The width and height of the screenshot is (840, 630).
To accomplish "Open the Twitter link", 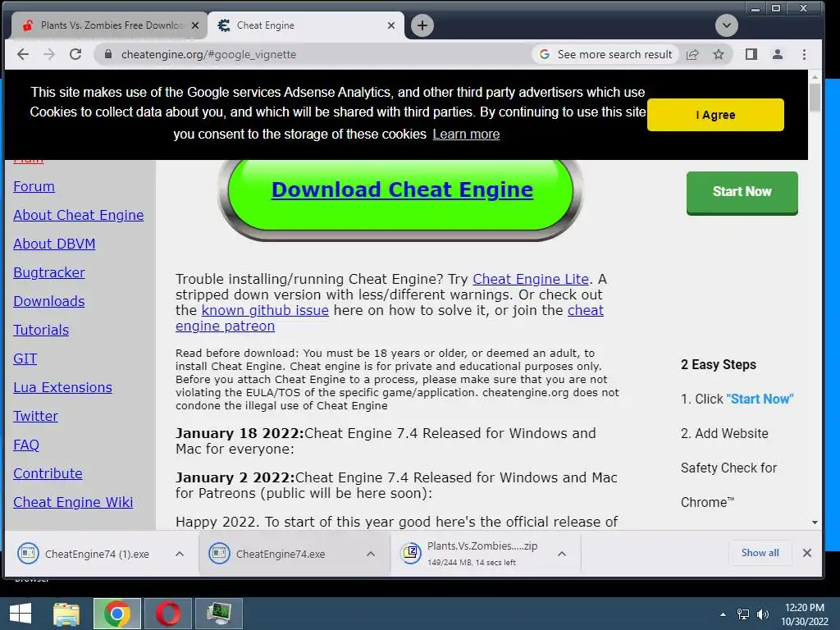I will tap(35, 416).
